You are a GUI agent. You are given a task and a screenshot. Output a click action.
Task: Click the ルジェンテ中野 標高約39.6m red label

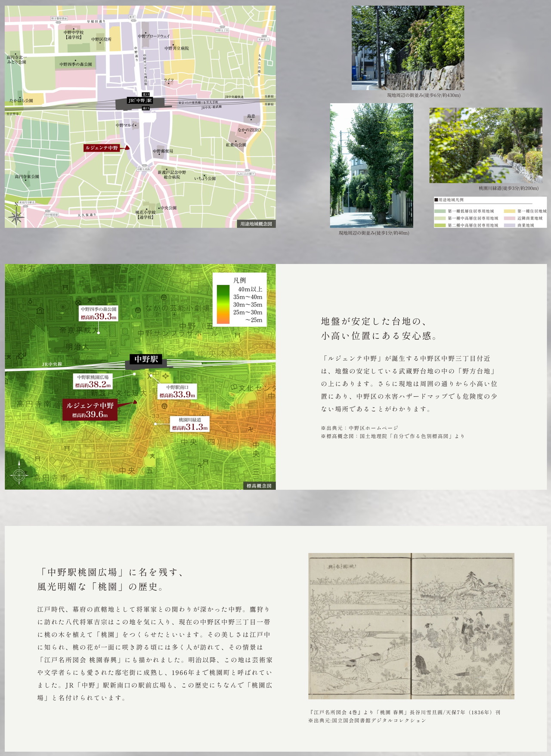coord(90,410)
